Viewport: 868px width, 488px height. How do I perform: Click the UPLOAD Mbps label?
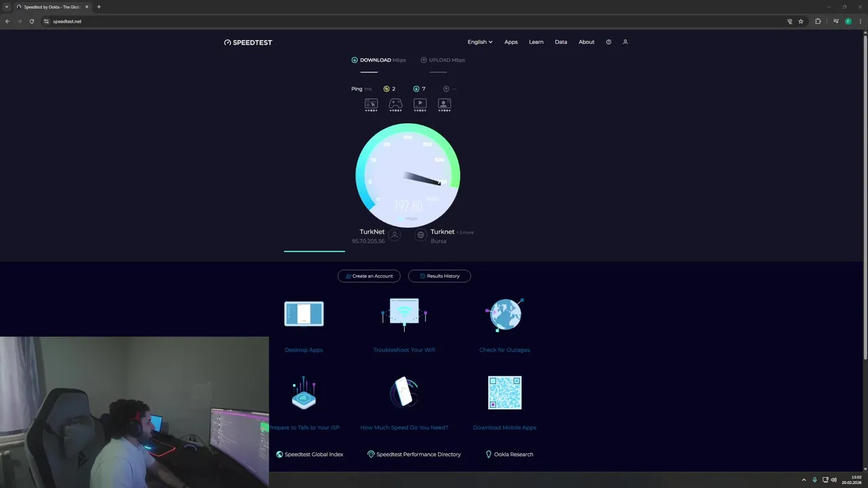coord(443,60)
